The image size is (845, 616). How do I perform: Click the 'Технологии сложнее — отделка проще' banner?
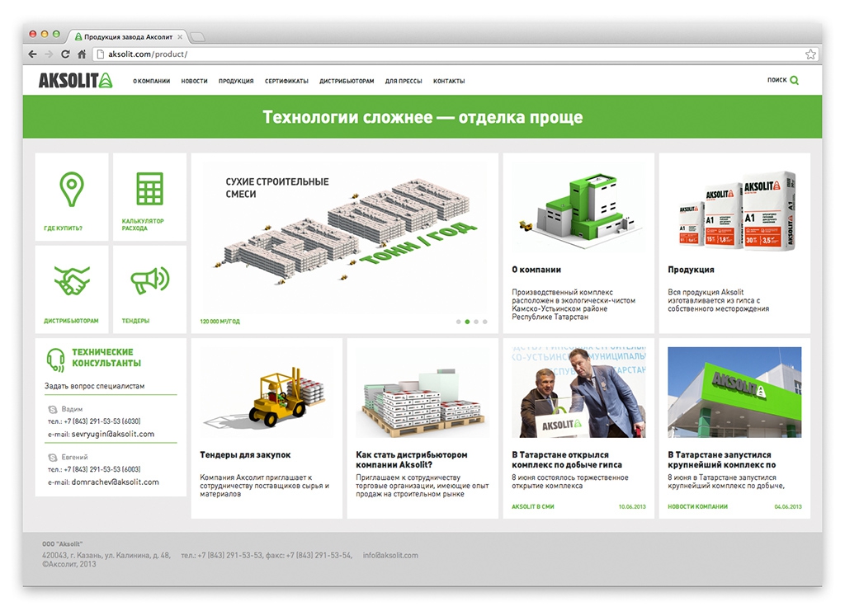coord(422,117)
